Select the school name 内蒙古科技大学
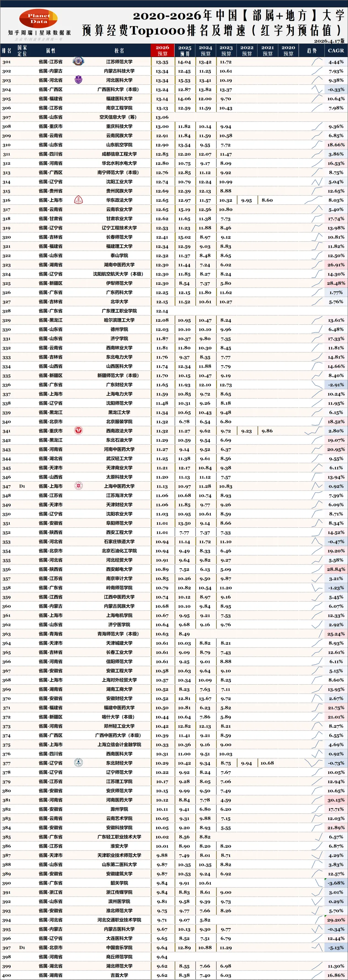This screenshot has height=980, width=348. coord(119,71)
